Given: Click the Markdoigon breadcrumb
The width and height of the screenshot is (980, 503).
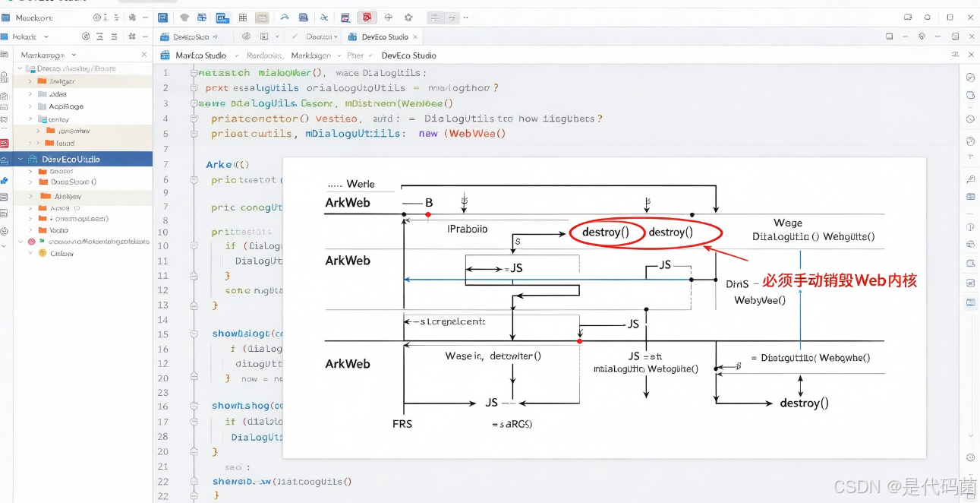Looking at the screenshot, I should pos(311,55).
